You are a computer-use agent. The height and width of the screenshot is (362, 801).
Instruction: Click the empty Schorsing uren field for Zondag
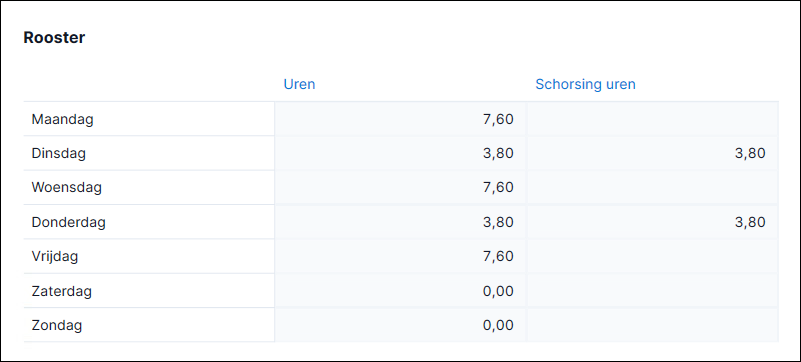pyautogui.click(x=652, y=325)
